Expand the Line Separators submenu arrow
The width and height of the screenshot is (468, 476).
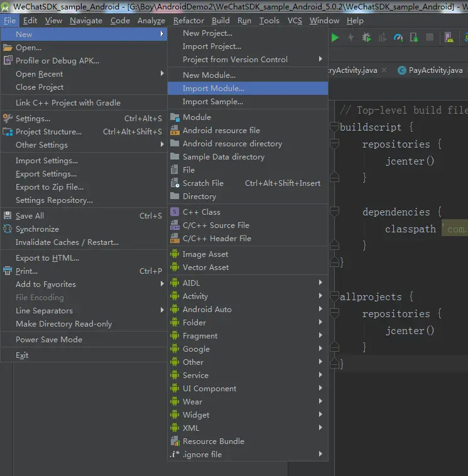162,310
